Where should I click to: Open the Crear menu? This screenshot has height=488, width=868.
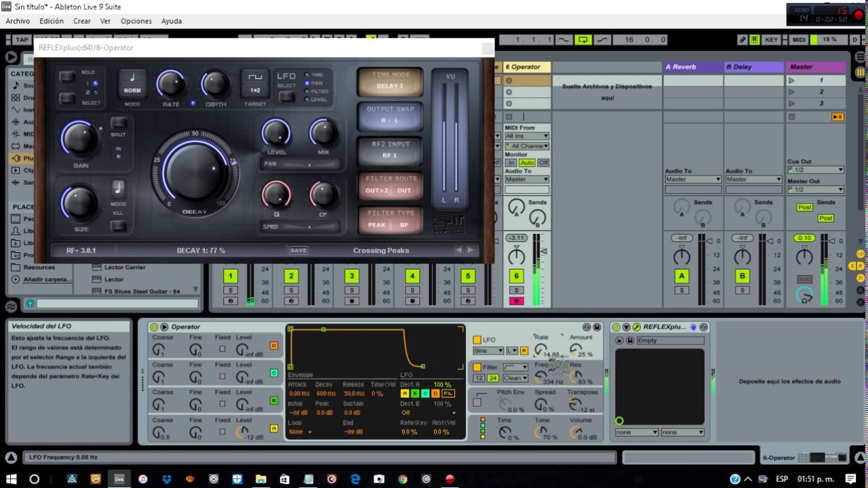point(82,21)
